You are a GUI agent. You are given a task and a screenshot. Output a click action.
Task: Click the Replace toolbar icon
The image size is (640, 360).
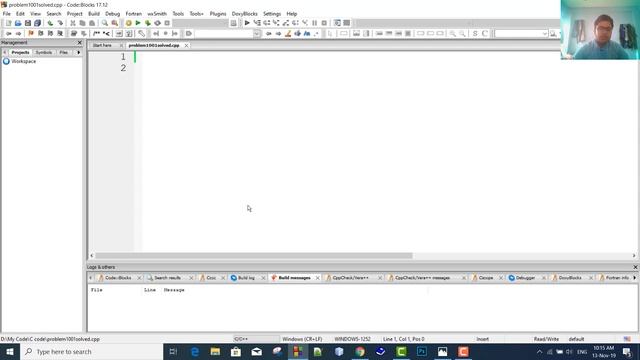coord(115,23)
